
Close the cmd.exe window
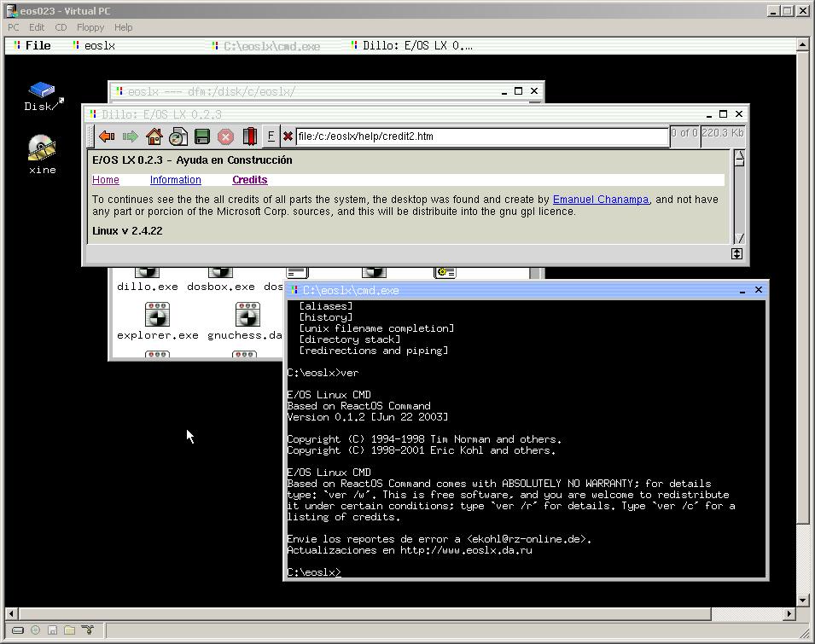(x=759, y=290)
